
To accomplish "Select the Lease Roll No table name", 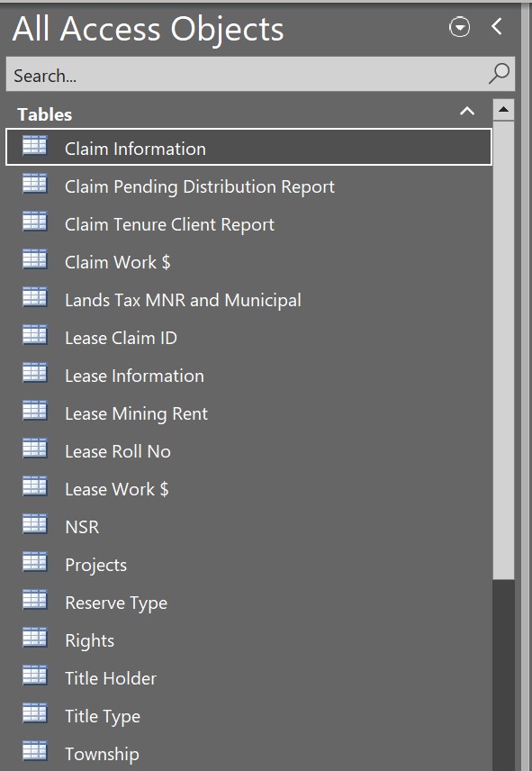I will [118, 452].
